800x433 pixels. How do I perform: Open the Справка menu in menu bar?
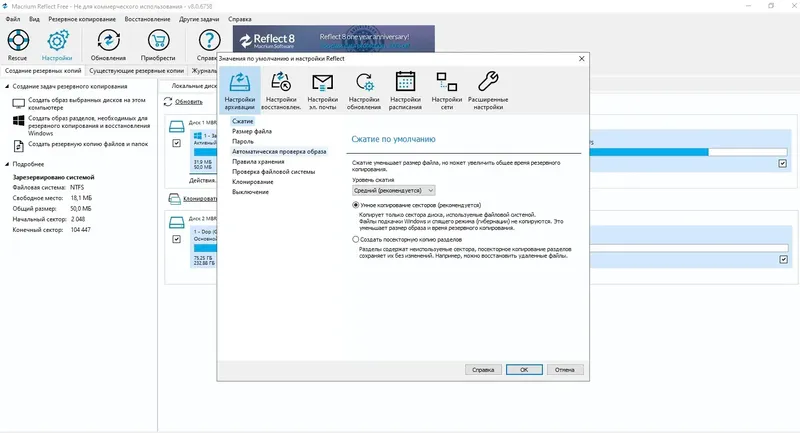[240, 19]
